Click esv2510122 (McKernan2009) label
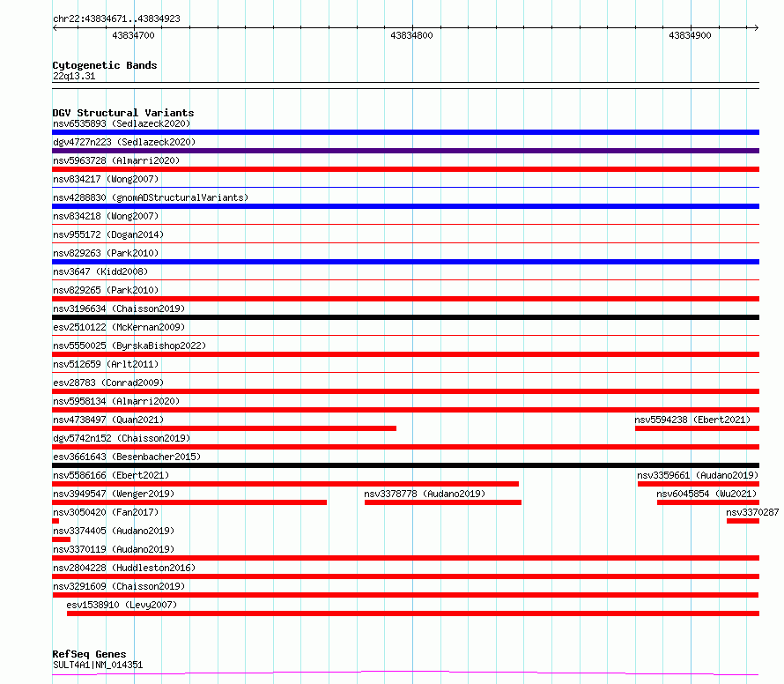784x684 pixels. coord(119,327)
